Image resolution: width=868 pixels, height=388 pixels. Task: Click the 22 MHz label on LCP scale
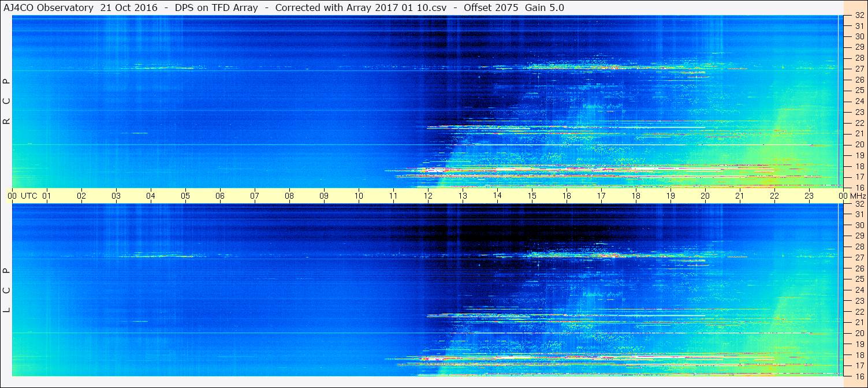point(859,312)
